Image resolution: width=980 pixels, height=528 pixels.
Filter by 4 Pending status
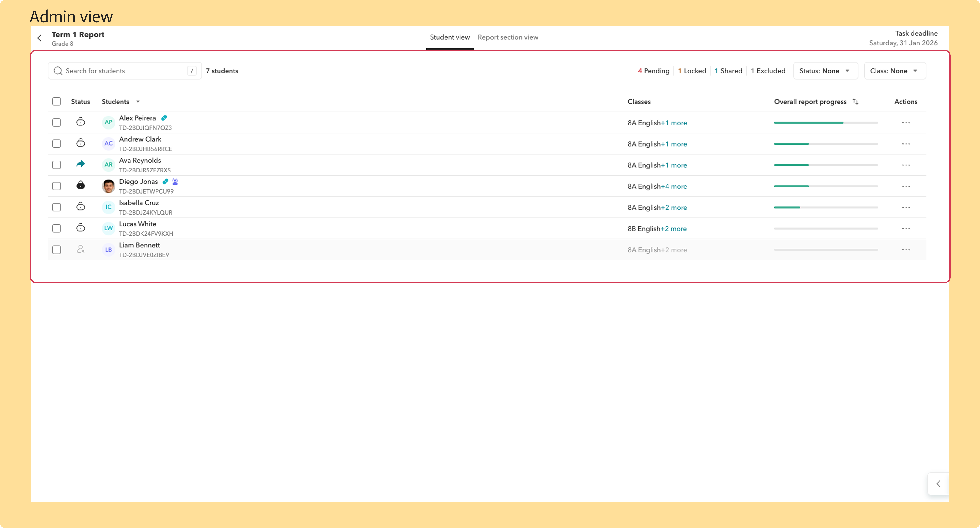point(654,71)
